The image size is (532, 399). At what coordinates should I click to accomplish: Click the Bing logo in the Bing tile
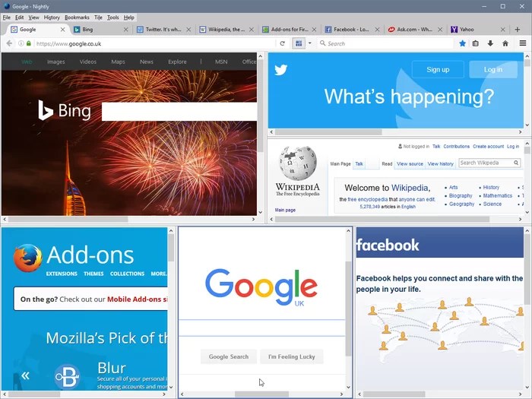click(x=65, y=110)
